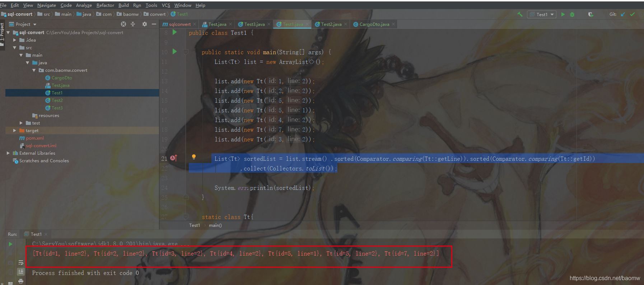Build the project with the hammer icon
Viewport: 644px width, 285px height.
tap(519, 14)
